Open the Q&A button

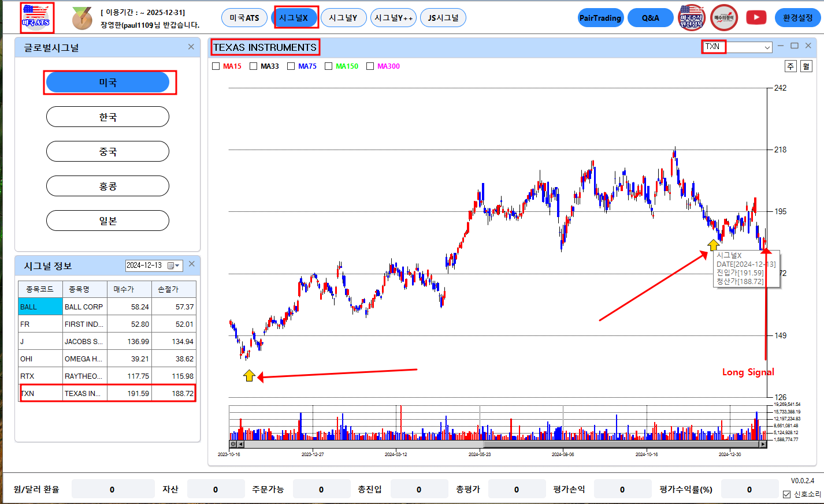[651, 18]
